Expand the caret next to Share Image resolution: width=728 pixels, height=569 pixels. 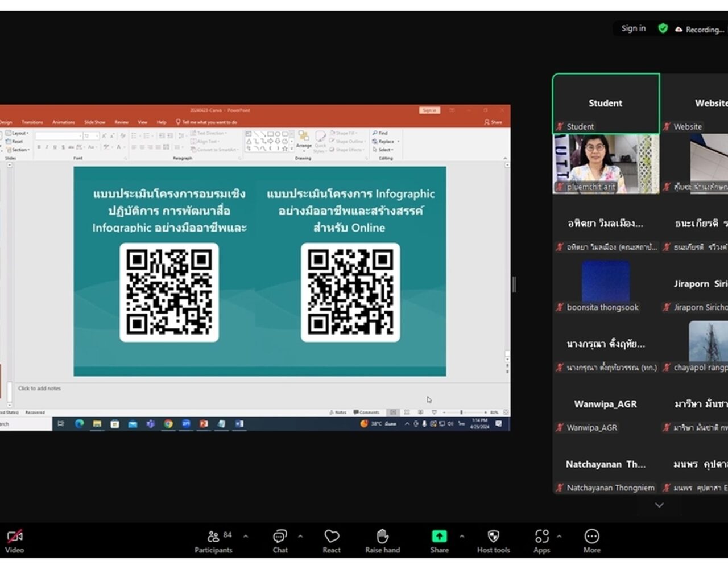[x=462, y=536]
